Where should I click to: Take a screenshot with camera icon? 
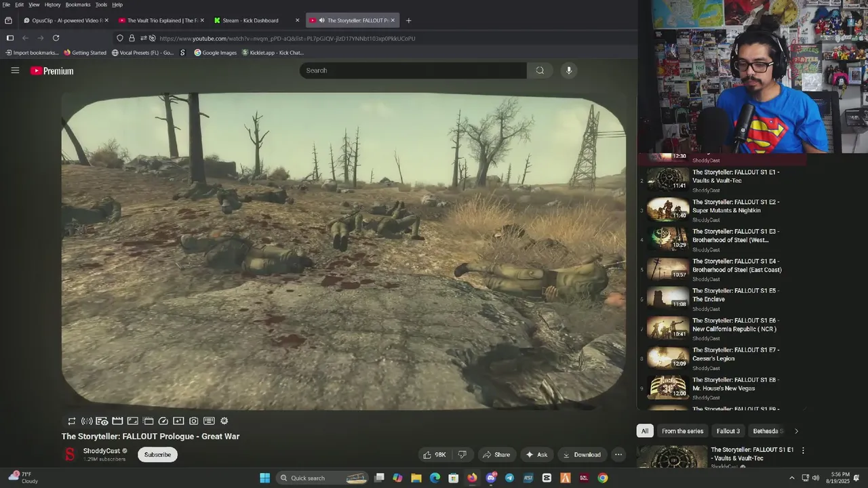[194, 421]
